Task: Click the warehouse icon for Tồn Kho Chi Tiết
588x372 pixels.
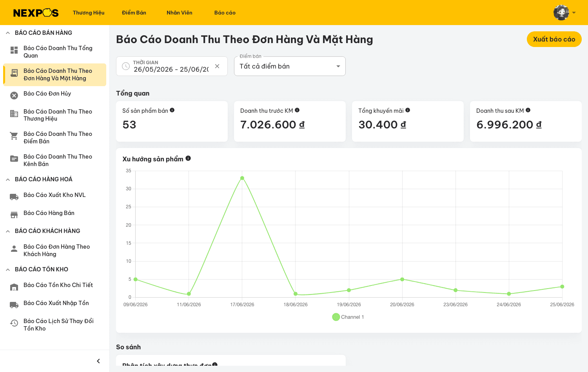Action: (14, 287)
